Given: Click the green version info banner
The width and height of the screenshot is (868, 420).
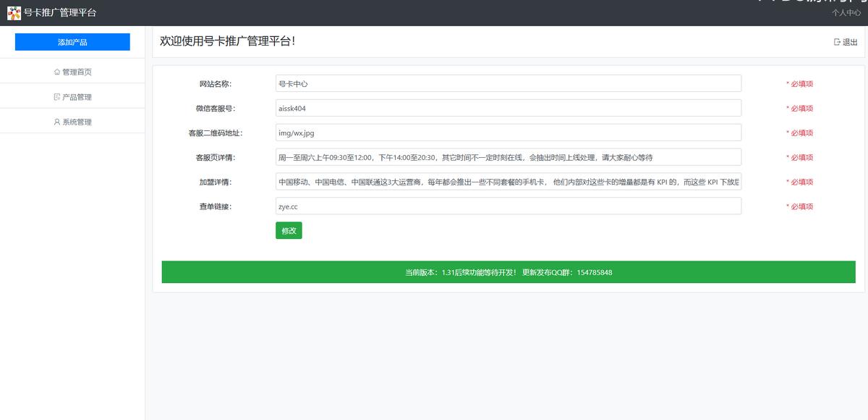Looking at the screenshot, I should [x=508, y=272].
